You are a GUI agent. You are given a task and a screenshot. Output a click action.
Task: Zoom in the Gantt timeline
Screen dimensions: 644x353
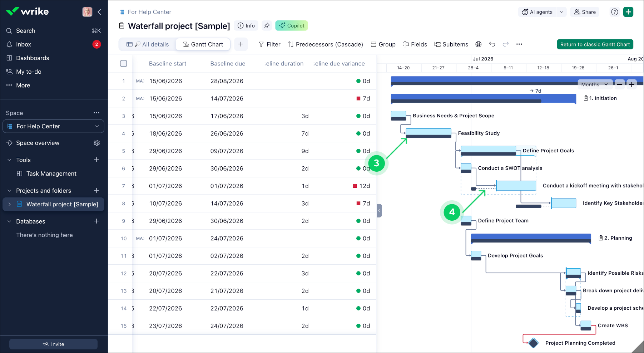tap(632, 84)
